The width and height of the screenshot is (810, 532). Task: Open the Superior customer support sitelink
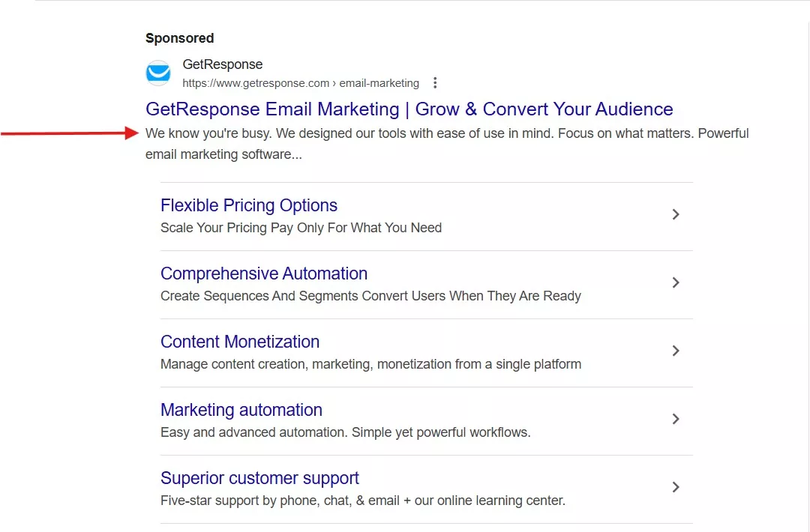point(259,478)
